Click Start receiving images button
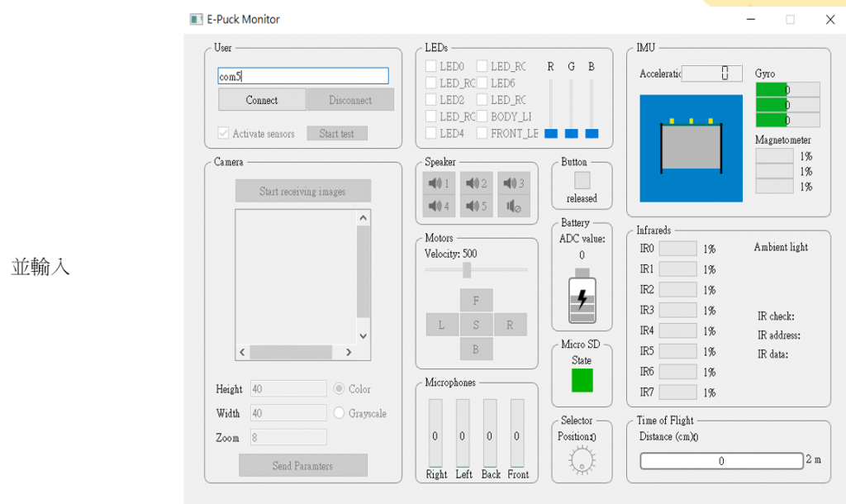Image resolution: width=846 pixels, height=504 pixels. pos(302,191)
